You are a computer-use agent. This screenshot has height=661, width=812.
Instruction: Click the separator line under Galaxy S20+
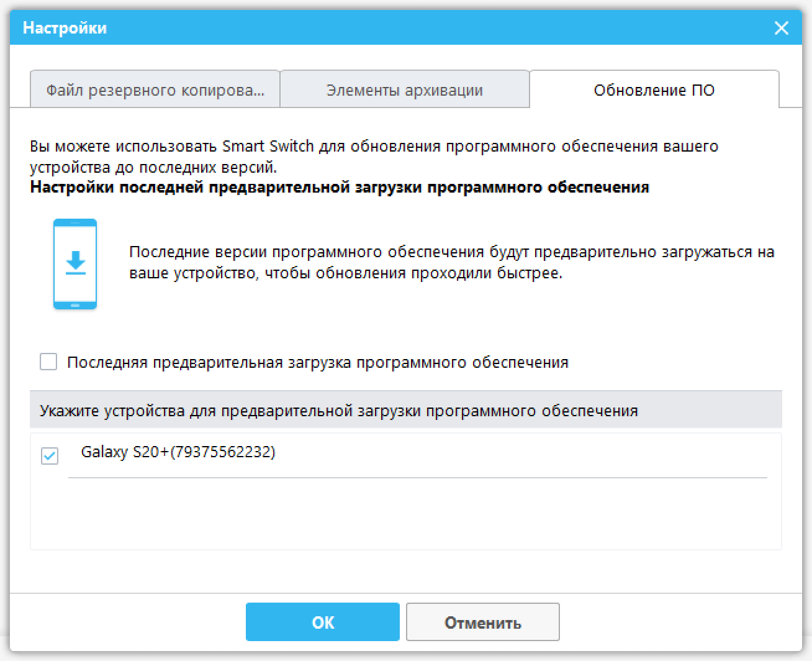(417, 478)
